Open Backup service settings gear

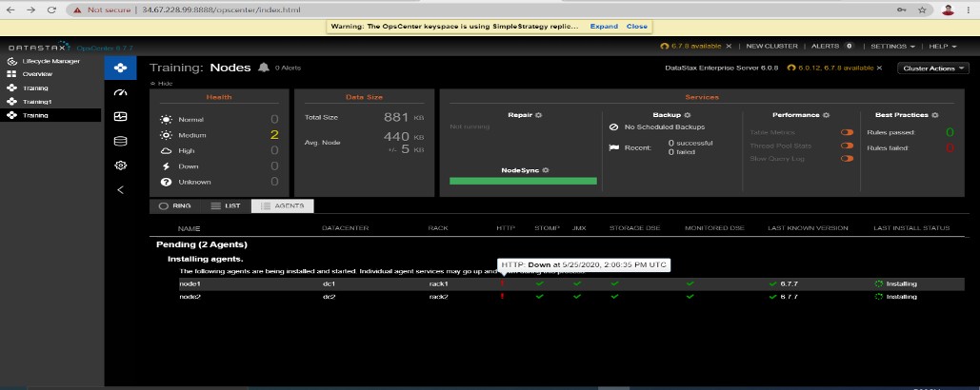[x=687, y=115]
